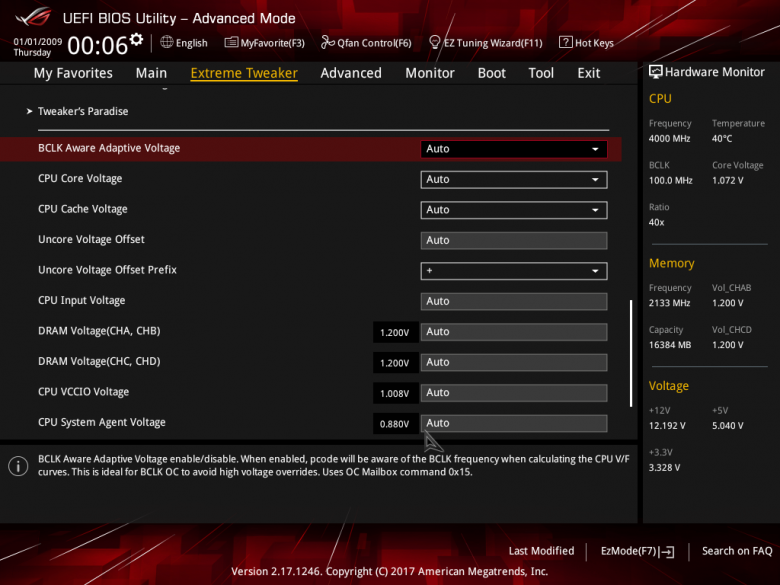Click the CPU Input Voltage field

(514, 301)
